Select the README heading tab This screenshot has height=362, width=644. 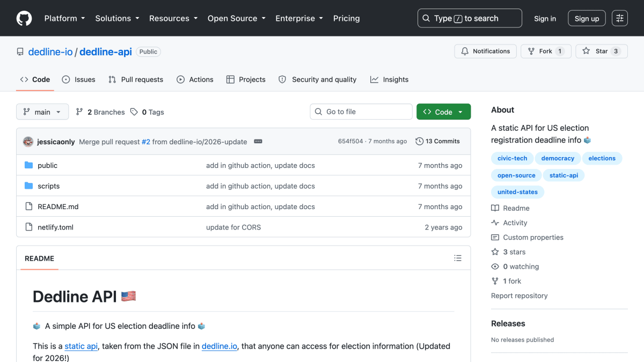point(39,258)
